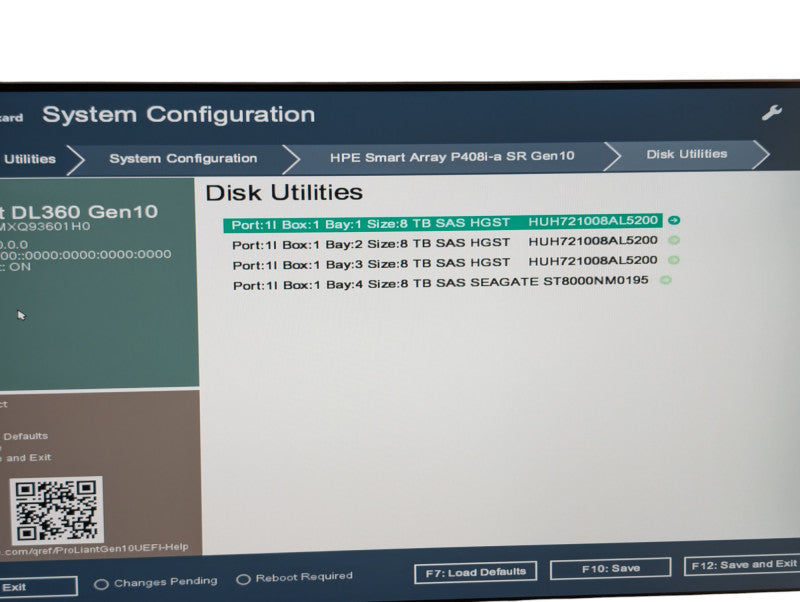
Task: Click Reboot Required indicator
Action: tap(295, 578)
